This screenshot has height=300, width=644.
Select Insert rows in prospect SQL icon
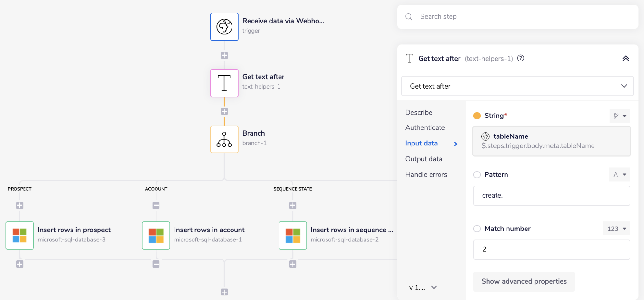pyautogui.click(x=20, y=235)
